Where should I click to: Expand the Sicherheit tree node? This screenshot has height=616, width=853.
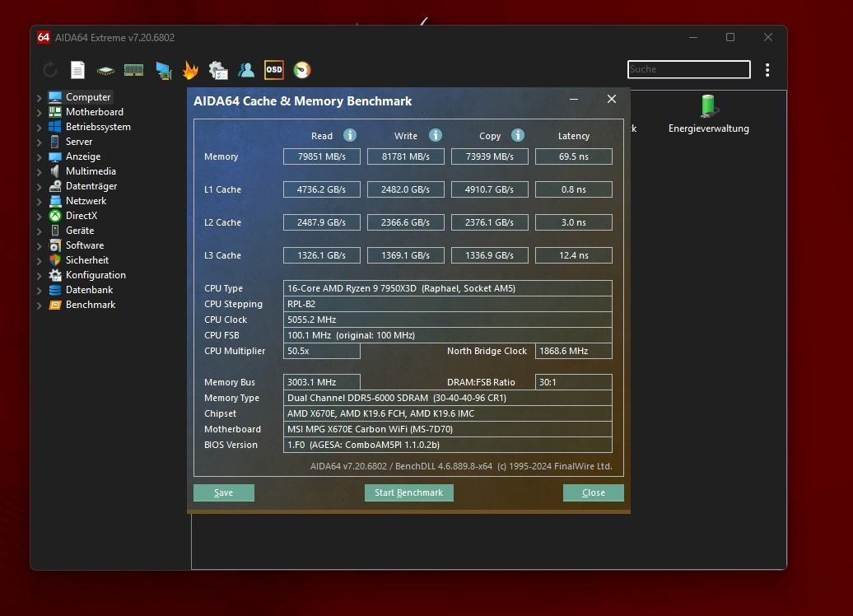coord(40,261)
